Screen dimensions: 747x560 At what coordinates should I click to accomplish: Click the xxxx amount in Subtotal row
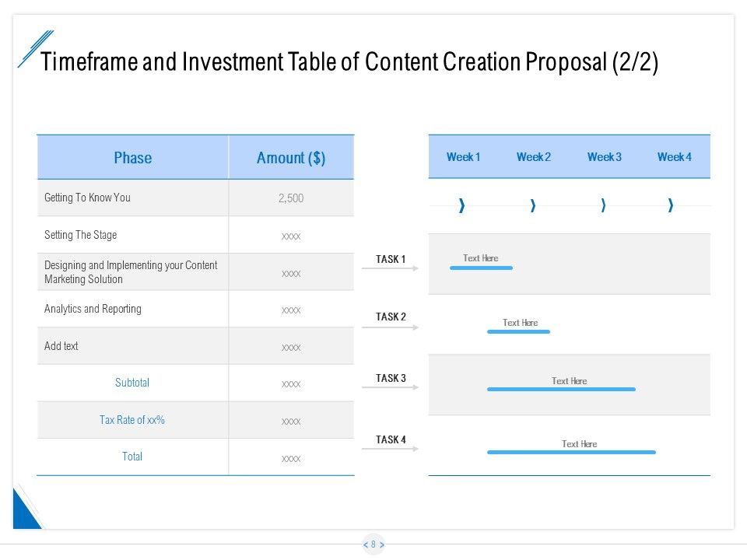coord(291,383)
